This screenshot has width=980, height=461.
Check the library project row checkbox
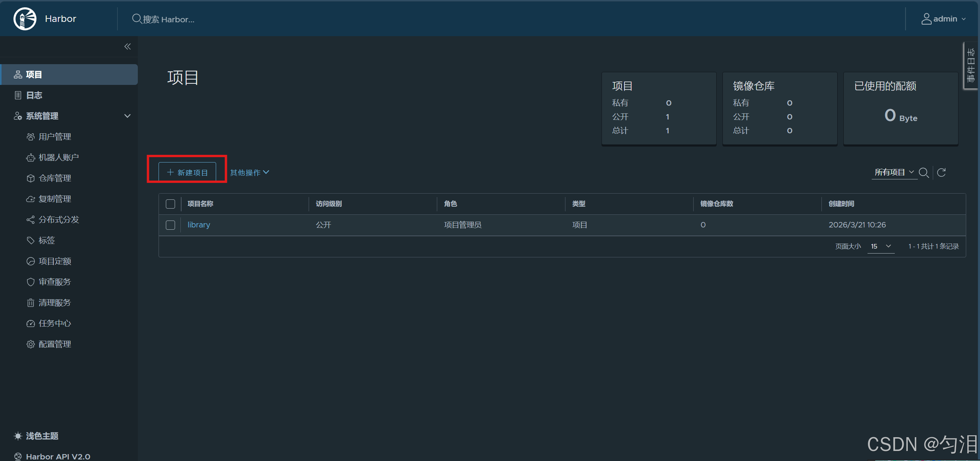pyautogui.click(x=170, y=225)
